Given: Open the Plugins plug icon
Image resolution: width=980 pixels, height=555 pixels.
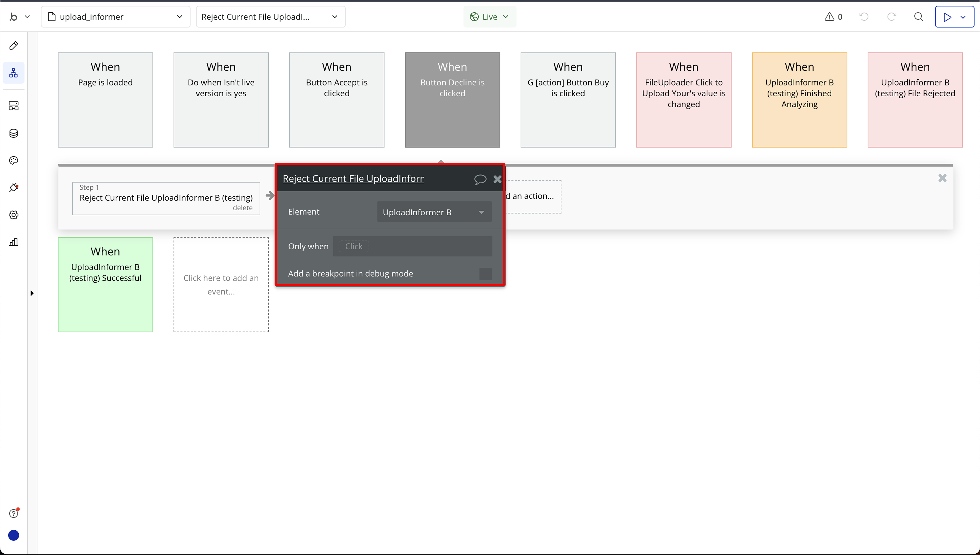Looking at the screenshot, I should point(14,187).
